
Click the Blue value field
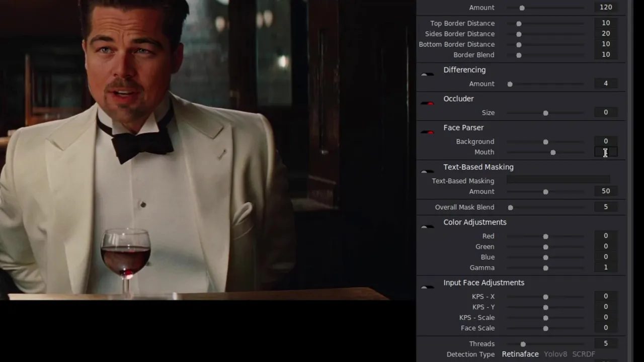[606, 257]
